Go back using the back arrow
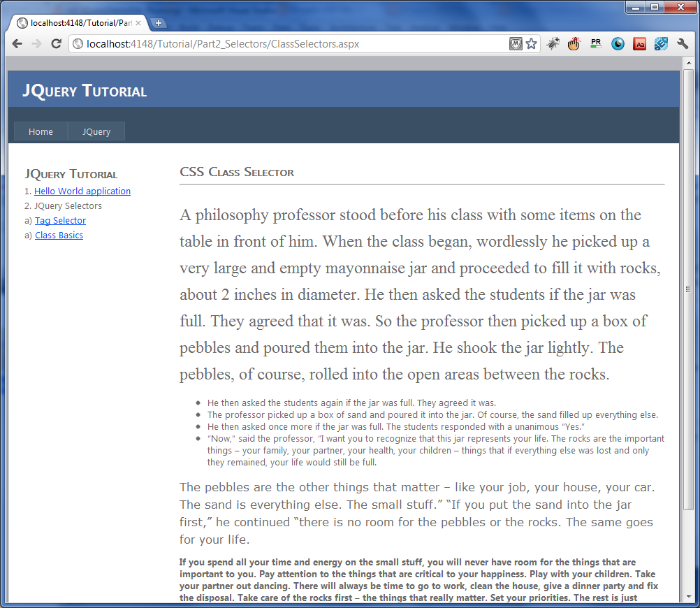The width and height of the screenshot is (700, 608). pyautogui.click(x=17, y=43)
